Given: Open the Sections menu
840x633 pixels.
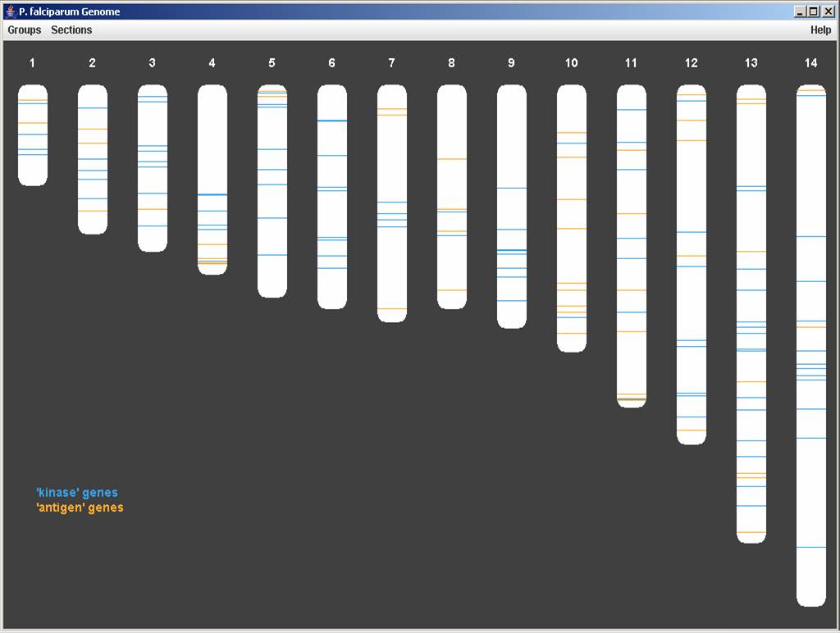Looking at the screenshot, I should (x=71, y=30).
